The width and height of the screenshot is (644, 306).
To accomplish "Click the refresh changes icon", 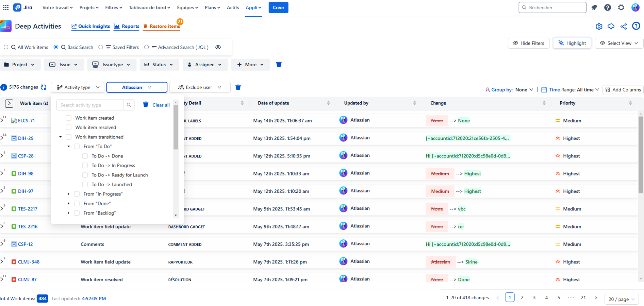I will [x=44, y=87].
